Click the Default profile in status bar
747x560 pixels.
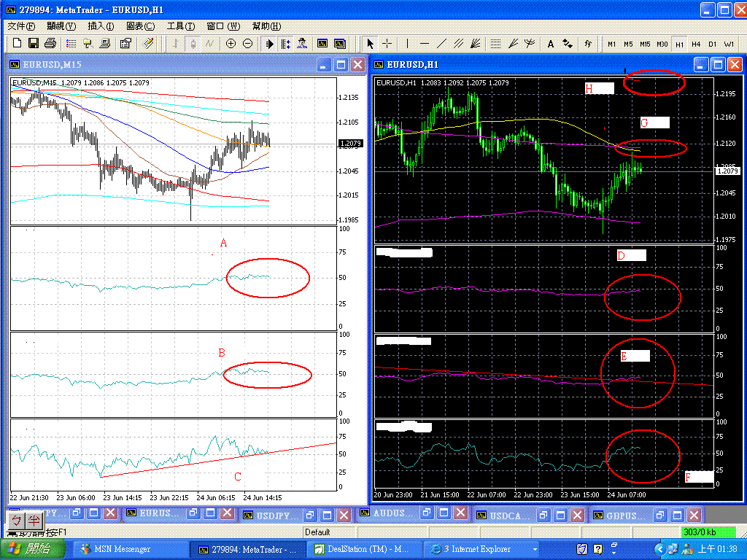tap(317, 532)
